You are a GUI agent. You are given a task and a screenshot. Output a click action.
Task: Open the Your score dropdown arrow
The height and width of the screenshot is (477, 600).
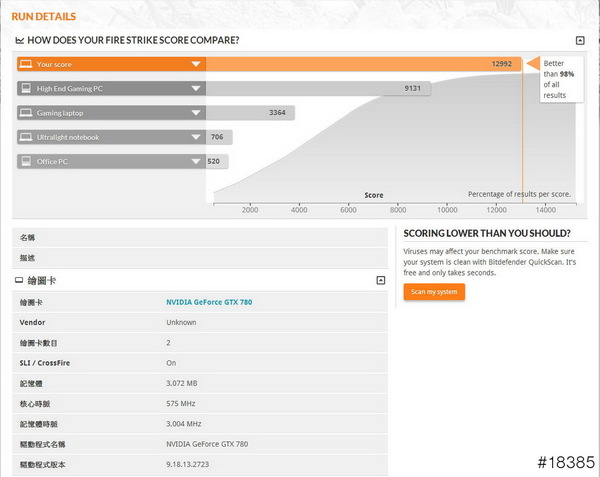[x=196, y=64]
